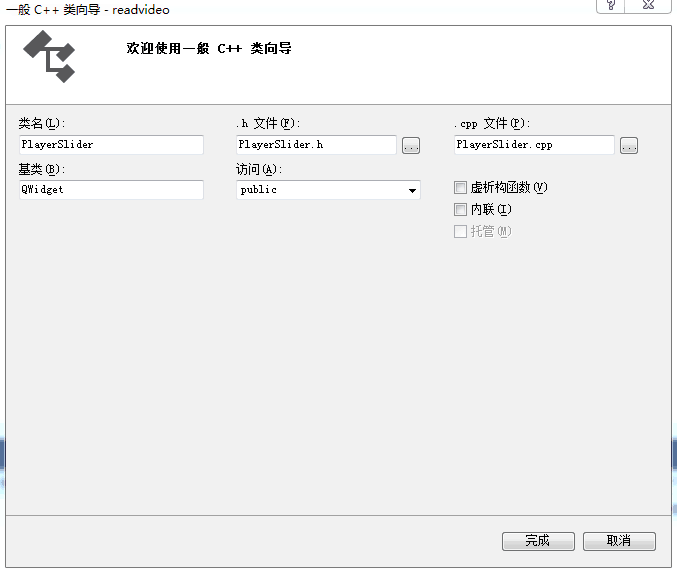Click the C++ class wizard logo icon
The image size is (677, 571).
pyautogui.click(x=50, y=56)
